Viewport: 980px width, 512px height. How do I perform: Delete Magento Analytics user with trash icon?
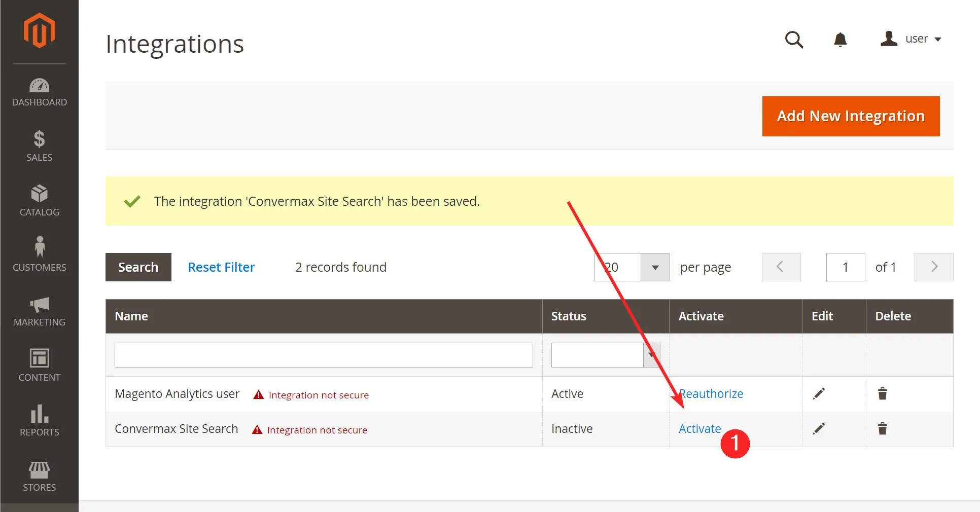coord(882,394)
